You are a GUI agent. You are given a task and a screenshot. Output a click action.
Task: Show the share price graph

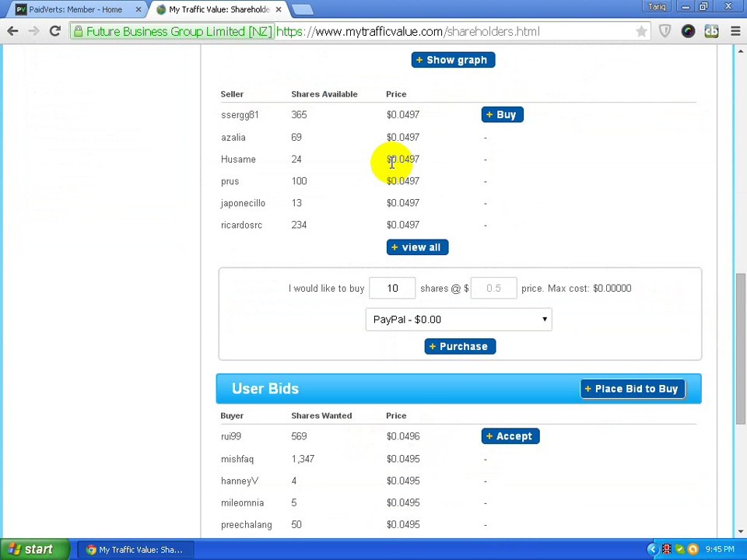[x=453, y=60]
